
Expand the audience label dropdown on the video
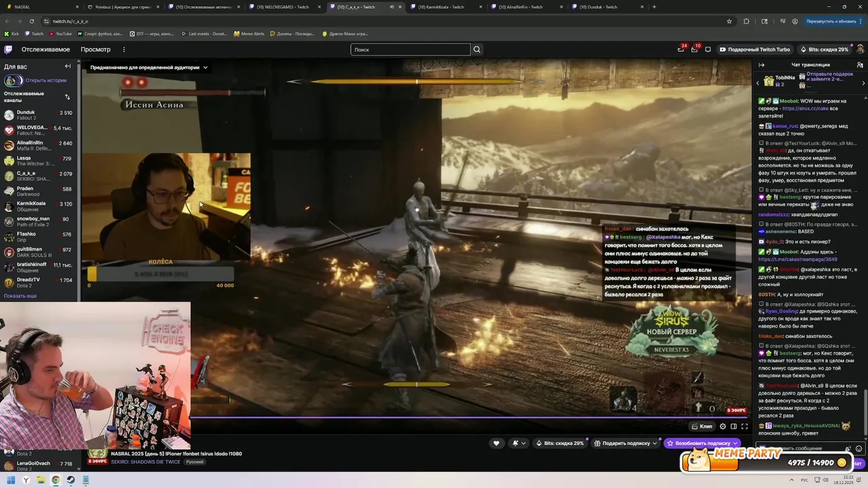coord(149,67)
